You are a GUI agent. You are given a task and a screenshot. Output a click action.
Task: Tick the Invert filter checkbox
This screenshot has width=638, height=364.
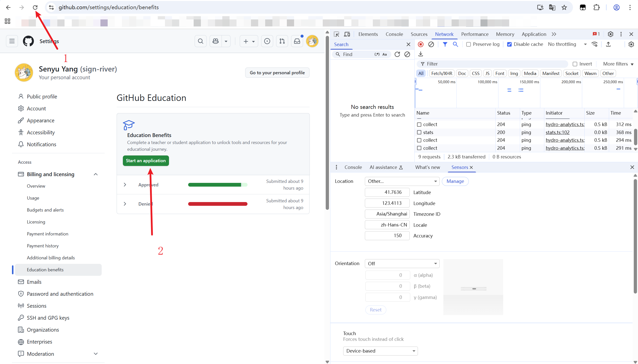click(575, 64)
